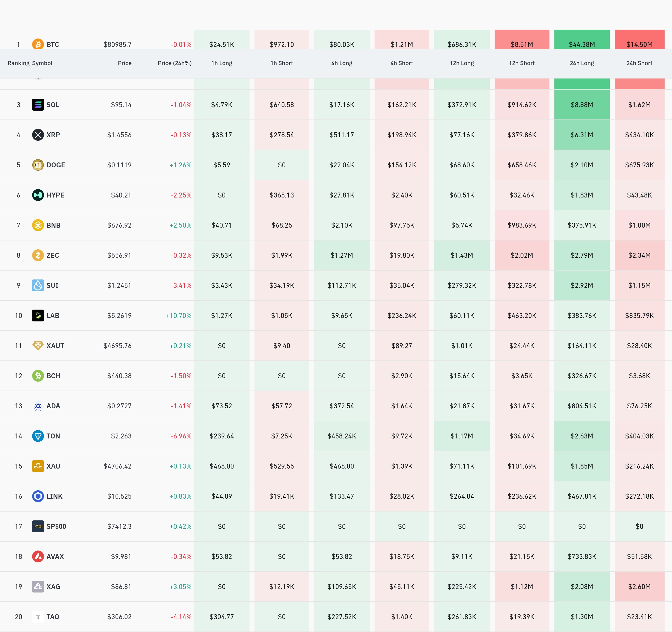
Task: Click SOL 24h Long value $8.88M
Action: pos(582,105)
